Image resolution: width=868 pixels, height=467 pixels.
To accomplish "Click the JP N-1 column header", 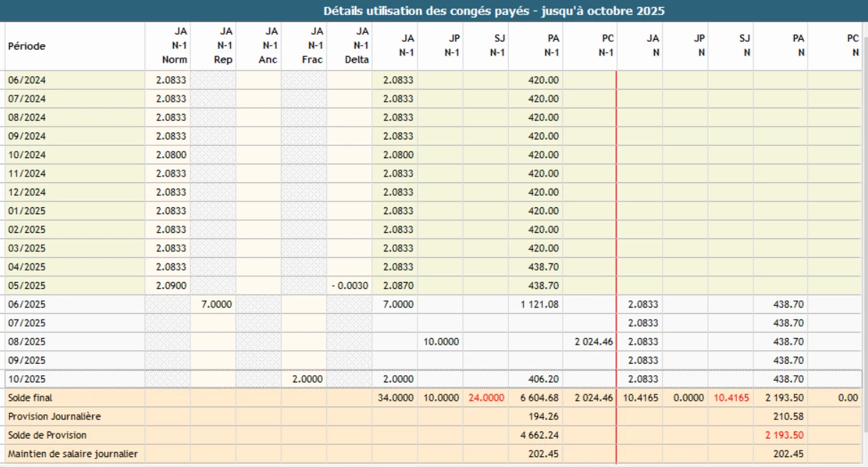I will point(440,46).
